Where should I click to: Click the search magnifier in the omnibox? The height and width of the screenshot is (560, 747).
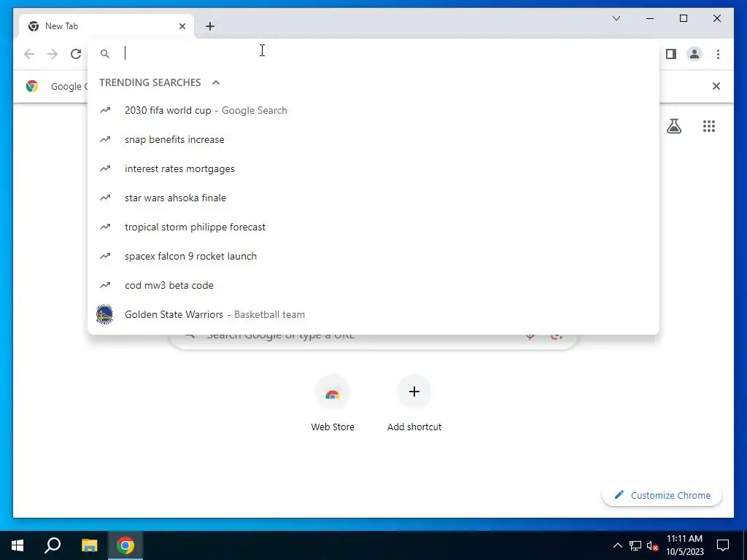[x=105, y=54]
